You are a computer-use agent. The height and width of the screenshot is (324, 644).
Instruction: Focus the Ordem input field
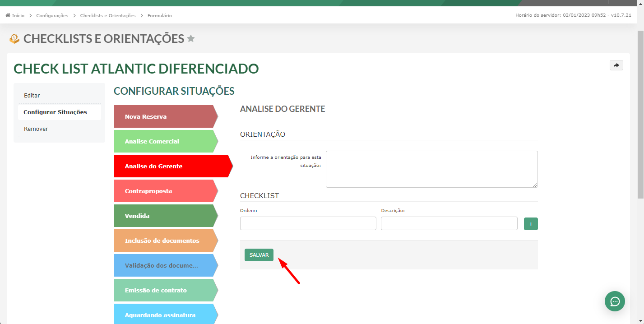[x=308, y=223]
